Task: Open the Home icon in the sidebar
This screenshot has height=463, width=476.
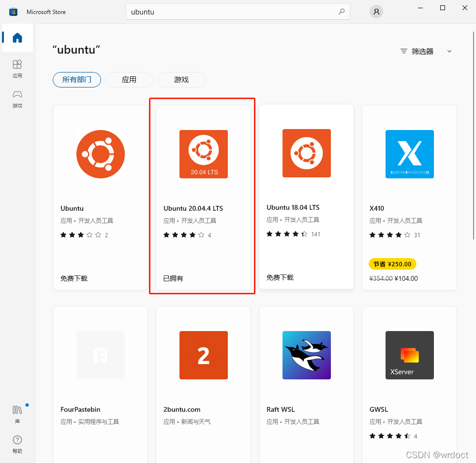Action: coord(17,38)
